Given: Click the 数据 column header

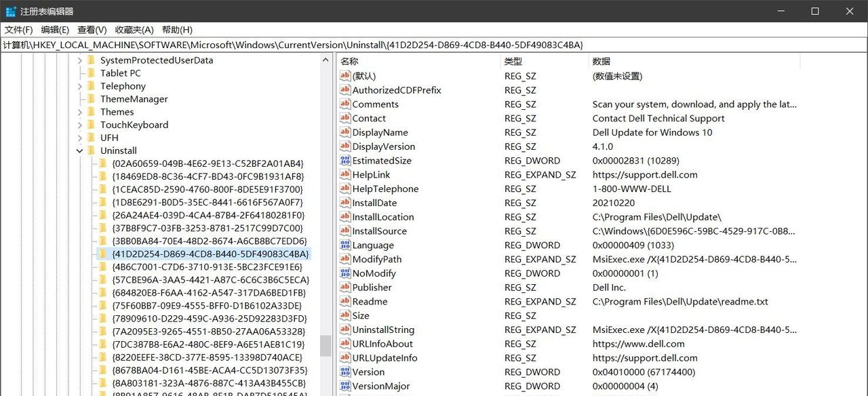Looking at the screenshot, I should tap(694, 61).
